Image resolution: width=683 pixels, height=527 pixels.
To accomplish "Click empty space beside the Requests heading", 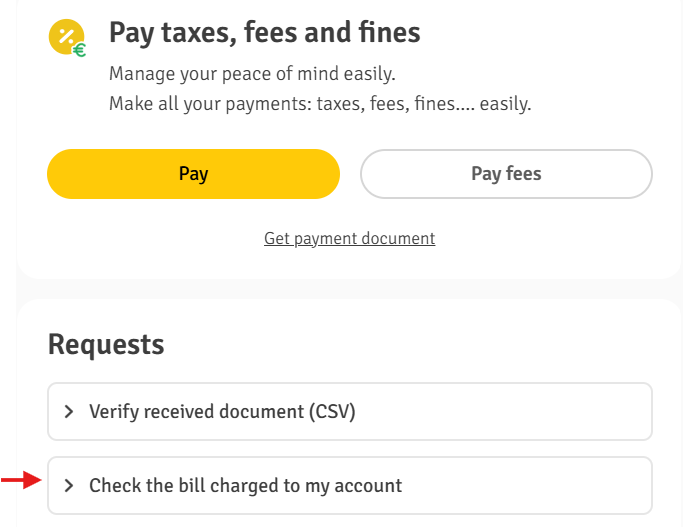I will click(392, 345).
